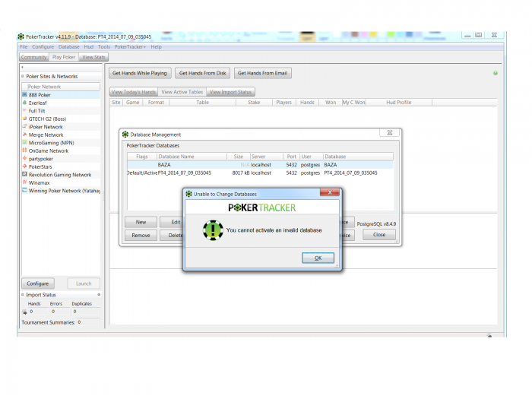Click the Hud Profile column header

point(399,102)
